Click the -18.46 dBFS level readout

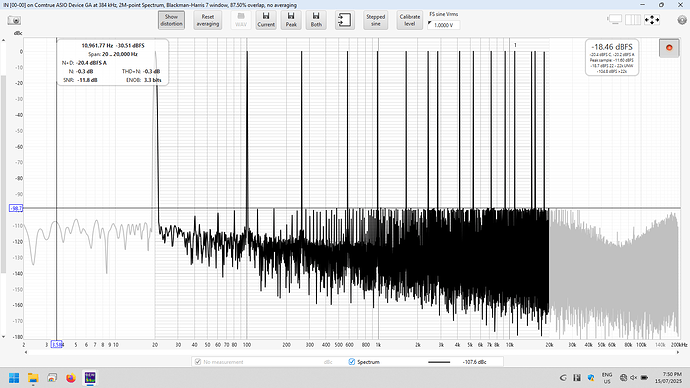click(x=612, y=47)
